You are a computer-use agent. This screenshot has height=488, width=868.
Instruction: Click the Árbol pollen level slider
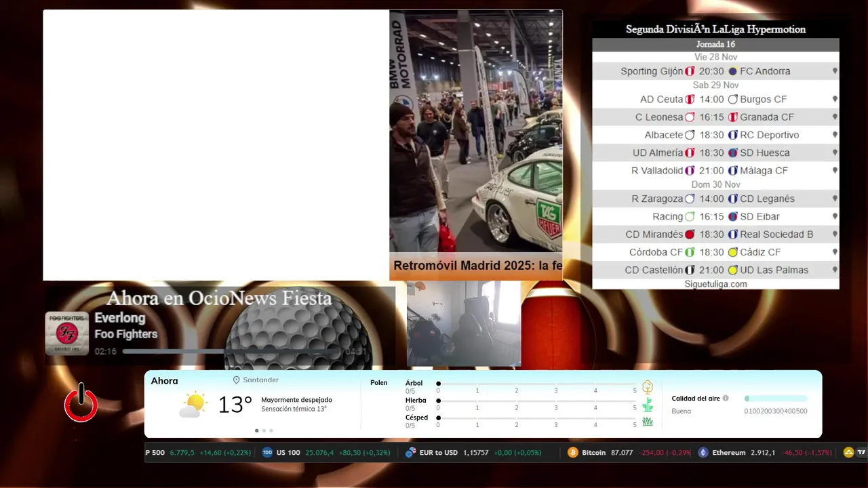[536, 384]
